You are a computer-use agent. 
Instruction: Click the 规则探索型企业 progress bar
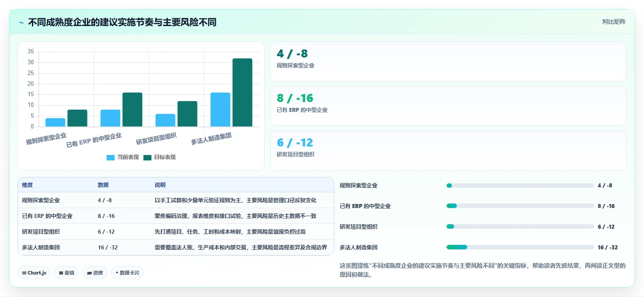[520, 186]
